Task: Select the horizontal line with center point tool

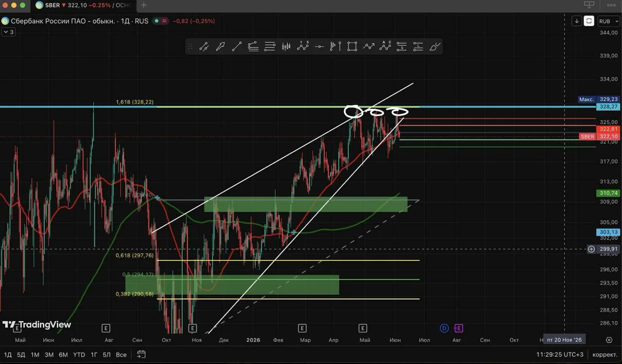Action: click(319, 47)
